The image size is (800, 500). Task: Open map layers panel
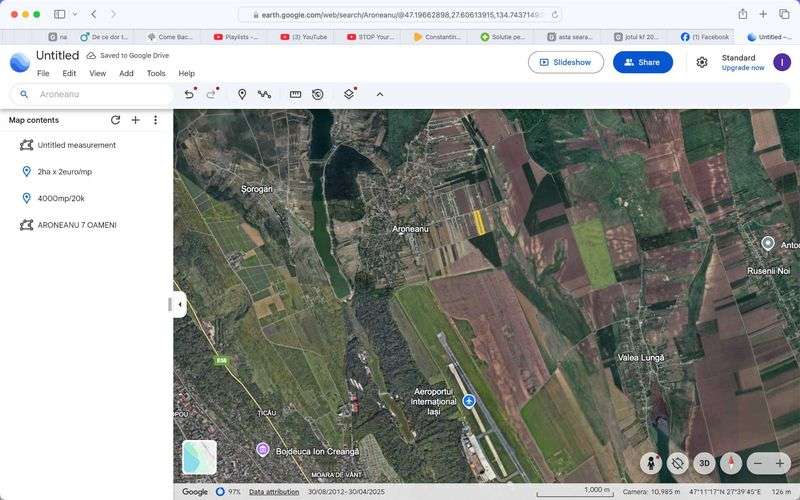click(x=349, y=94)
